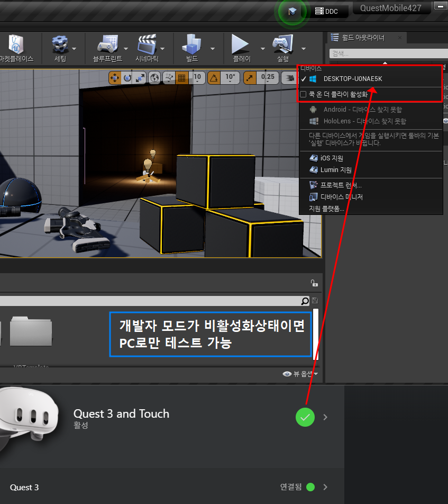Click the Quest 3 connected (연결됨) status
This screenshot has width=448, height=504.
pos(297,487)
